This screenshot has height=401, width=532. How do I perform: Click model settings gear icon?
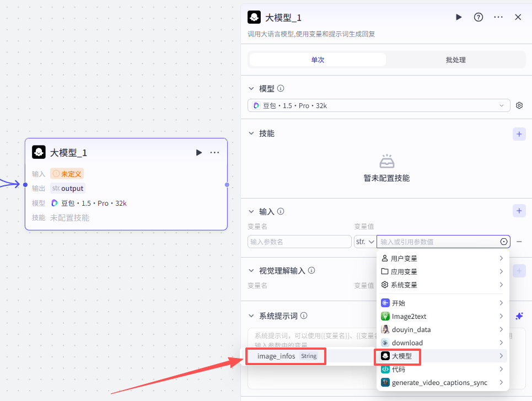click(x=519, y=105)
